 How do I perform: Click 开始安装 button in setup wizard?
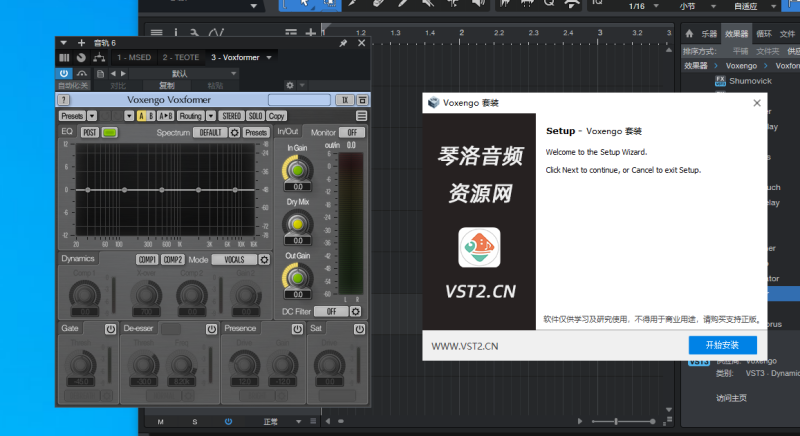(722, 345)
